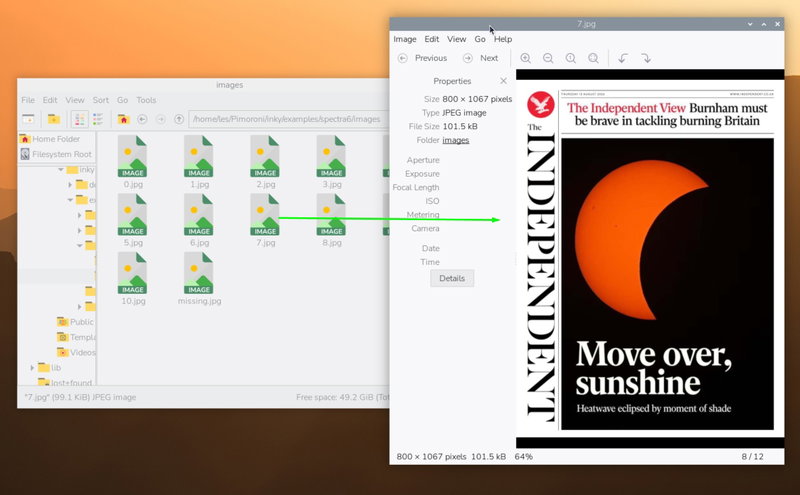
Task: Open the Go menu in image viewer
Action: 480,39
